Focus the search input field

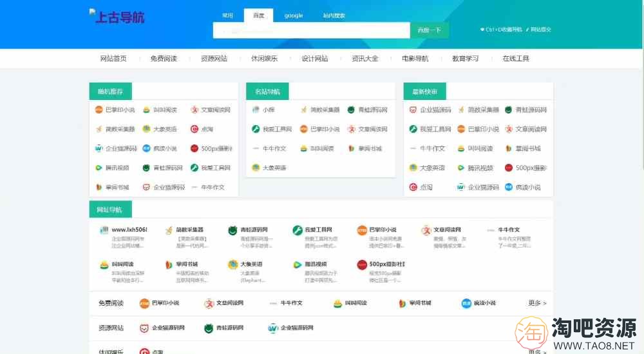[x=311, y=30]
